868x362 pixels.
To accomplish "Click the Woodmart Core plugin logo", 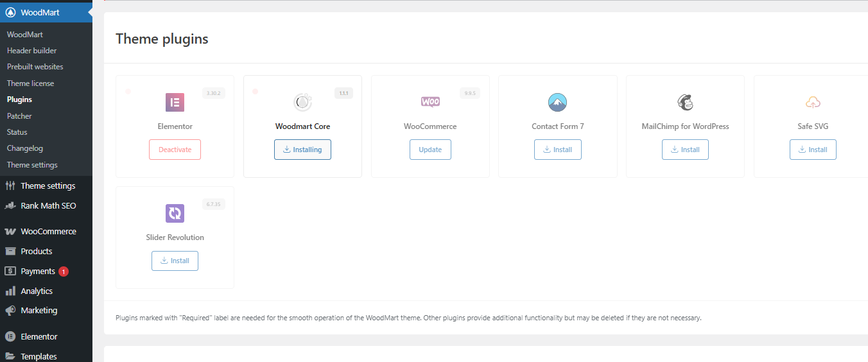I will click(x=302, y=103).
